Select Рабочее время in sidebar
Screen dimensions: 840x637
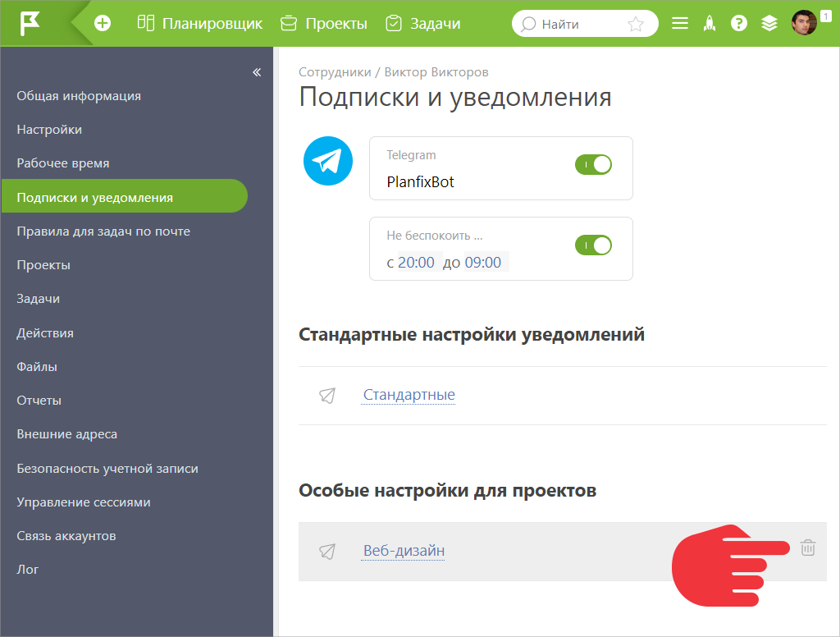62,163
